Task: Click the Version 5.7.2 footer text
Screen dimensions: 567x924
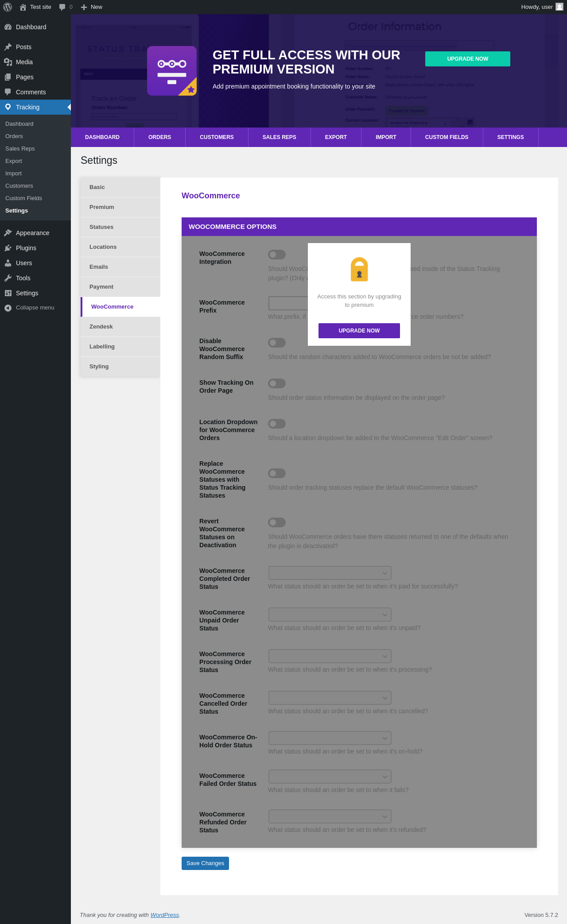Action: (541, 915)
